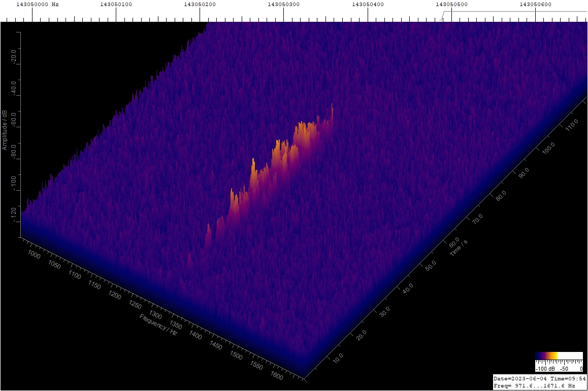588x391 pixels.
Task: Click the 40.0 time axis label
Action: coord(408,289)
